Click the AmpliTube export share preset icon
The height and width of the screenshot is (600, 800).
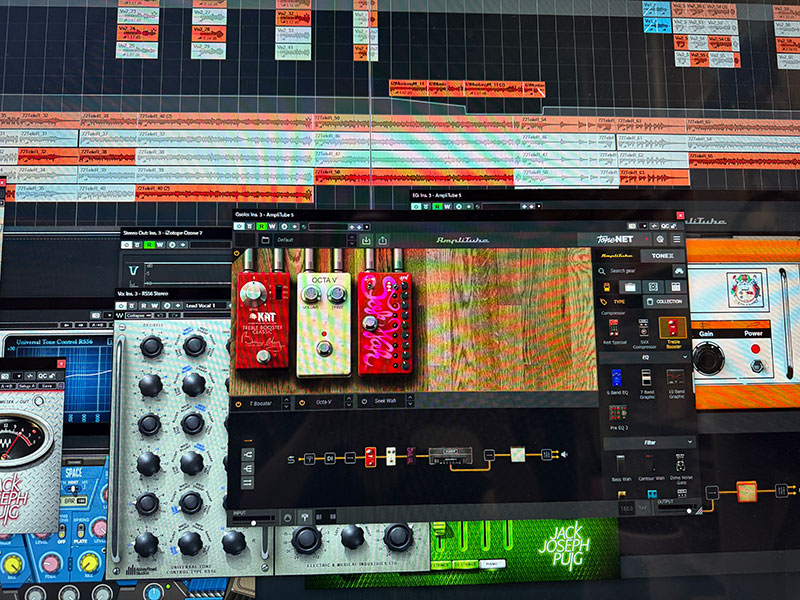click(383, 240)
